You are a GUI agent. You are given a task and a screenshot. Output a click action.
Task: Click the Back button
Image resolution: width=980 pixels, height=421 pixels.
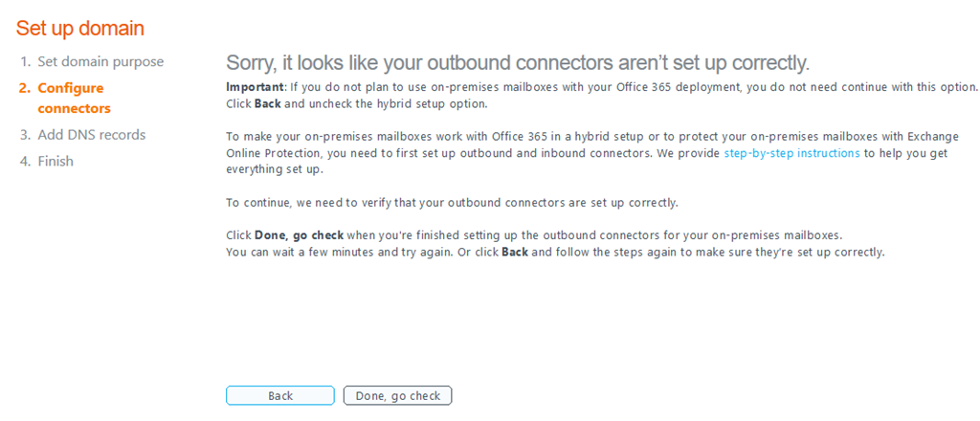pos(280,395)
